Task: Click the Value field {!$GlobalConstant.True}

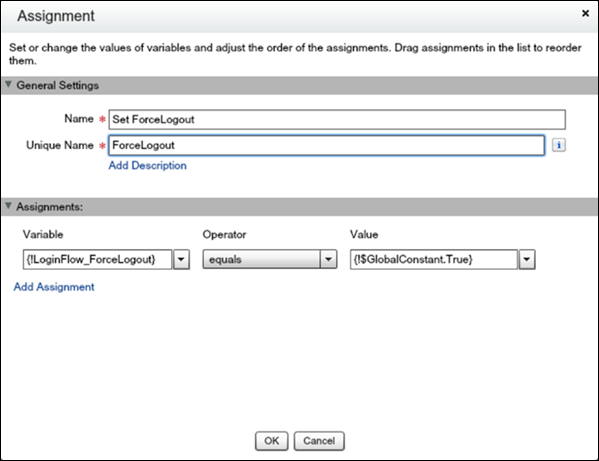Action: pyautogui.click(x=434, y=260)
